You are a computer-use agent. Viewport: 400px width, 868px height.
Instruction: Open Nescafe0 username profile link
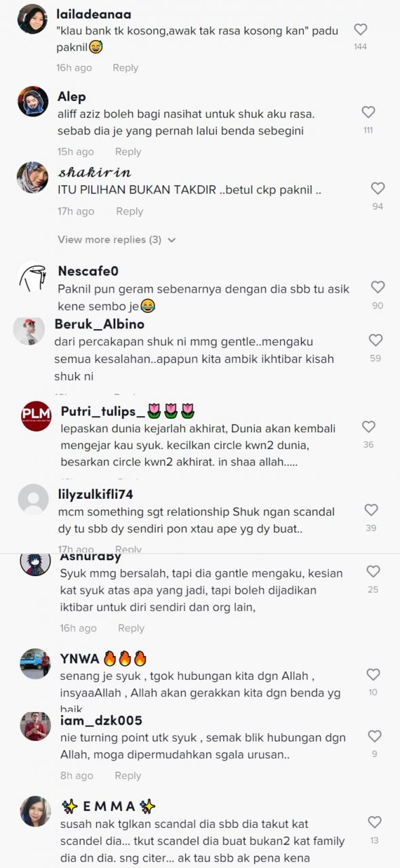[x=88, y=271]
